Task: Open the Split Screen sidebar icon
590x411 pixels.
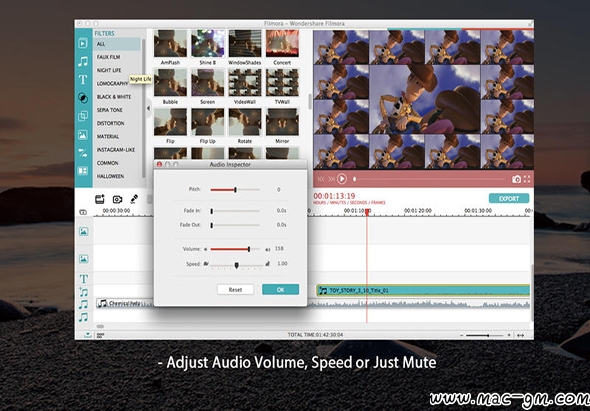Action: [x=83, y=171]
